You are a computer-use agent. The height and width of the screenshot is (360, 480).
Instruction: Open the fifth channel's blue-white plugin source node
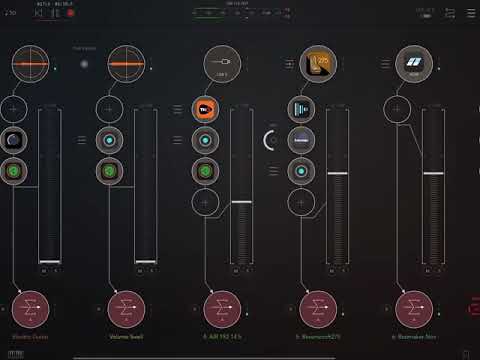(414, 64)
